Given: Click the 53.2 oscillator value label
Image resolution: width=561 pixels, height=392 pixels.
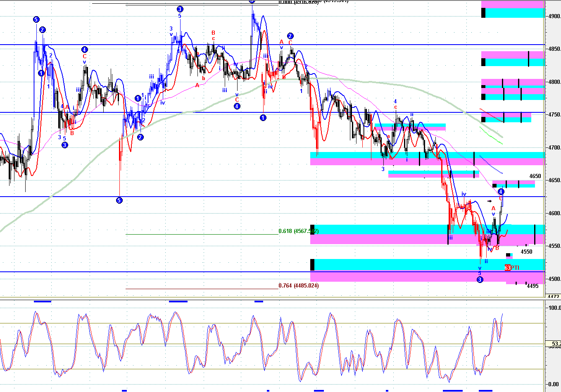Looking at the screenshot, I should [x=556, y=344].
